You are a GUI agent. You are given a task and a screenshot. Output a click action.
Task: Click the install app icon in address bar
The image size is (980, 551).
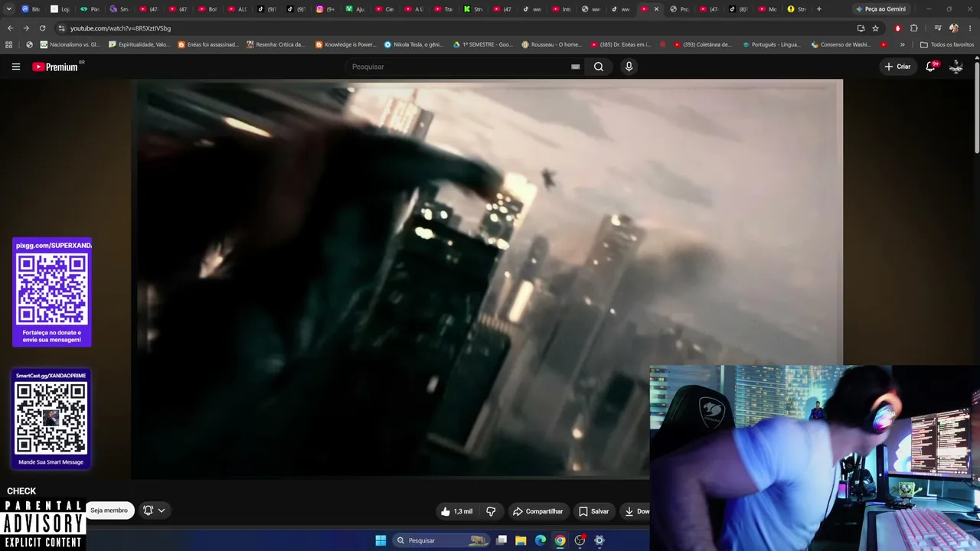861,28
